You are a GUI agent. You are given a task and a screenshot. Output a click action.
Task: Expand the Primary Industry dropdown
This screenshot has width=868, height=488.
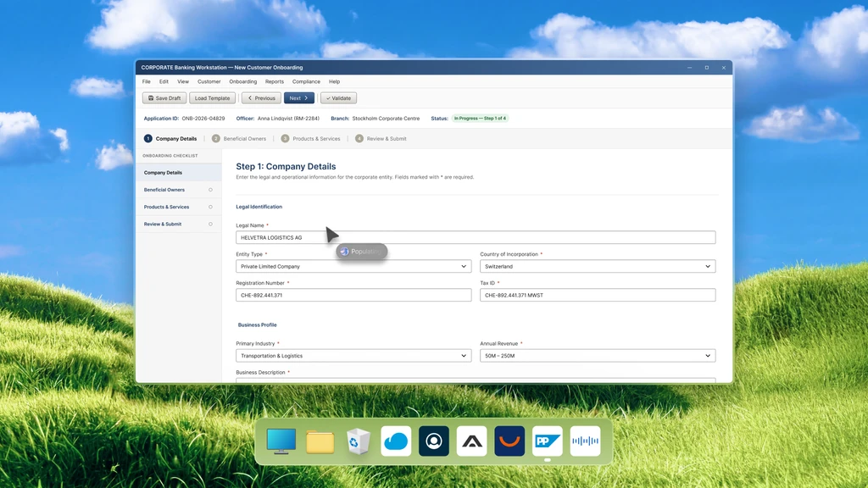coord(353,356)
